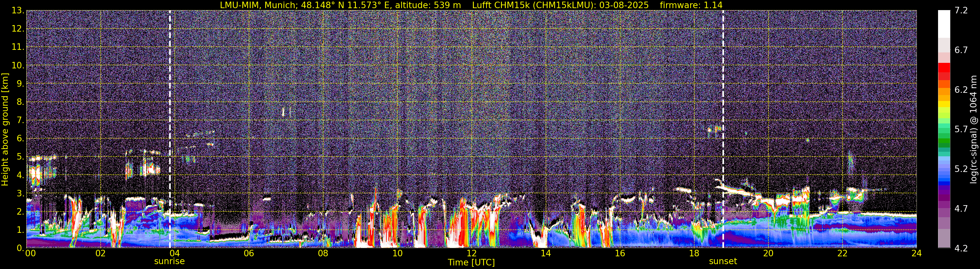
Task: Click the "5.7" colorbar tick value
Action: point(961,130)
